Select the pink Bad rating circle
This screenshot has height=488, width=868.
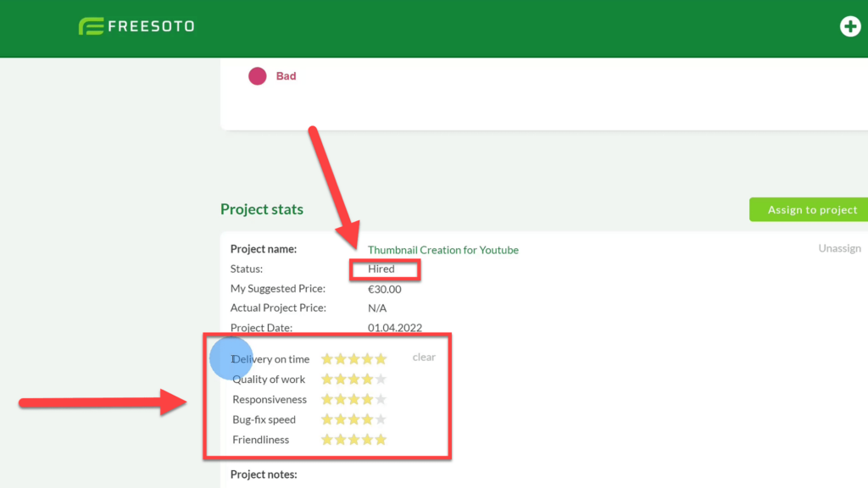(258, 75)
